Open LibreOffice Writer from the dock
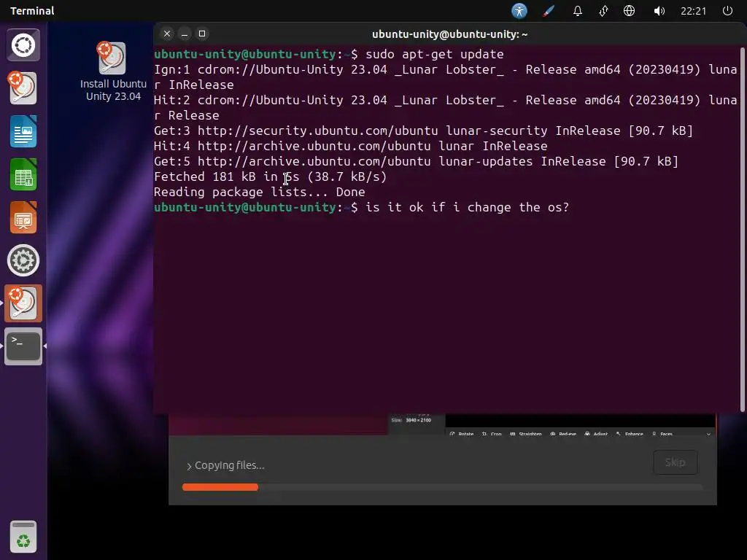 (23, 131)
